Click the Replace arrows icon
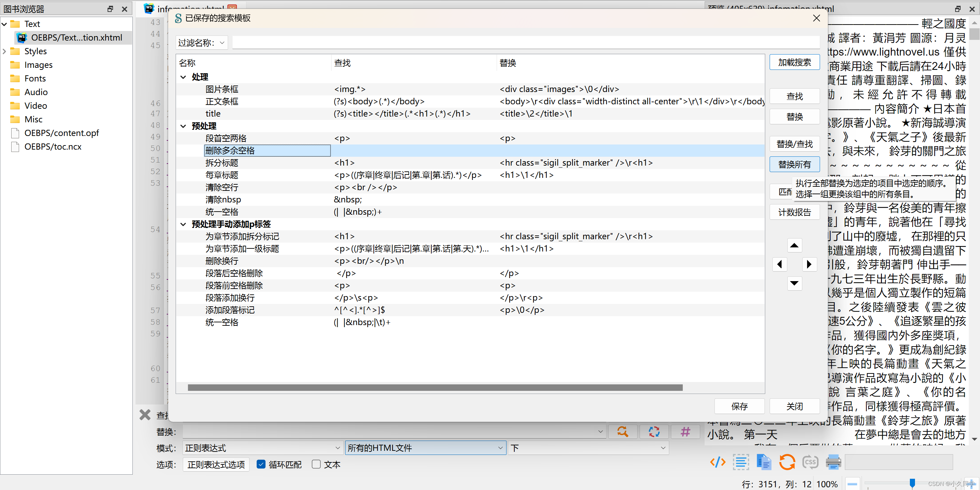 tap(654, 432)
